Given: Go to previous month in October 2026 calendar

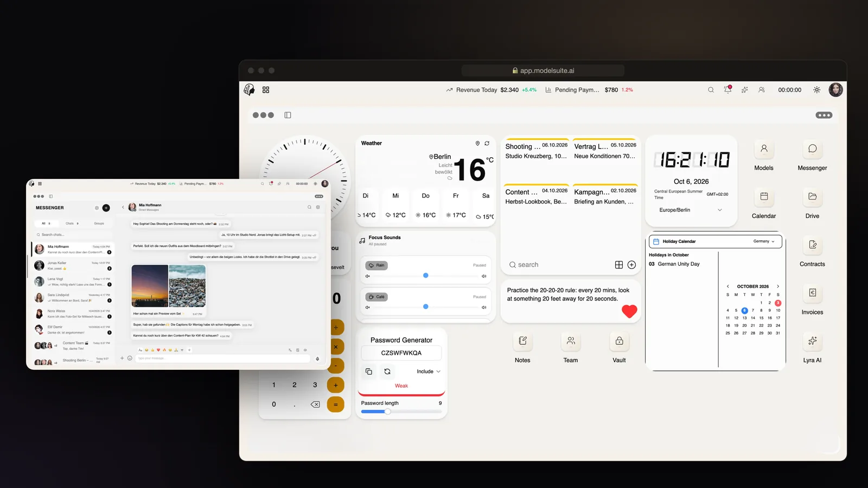Looking at the screenshot, I should [x=728, y=286].
